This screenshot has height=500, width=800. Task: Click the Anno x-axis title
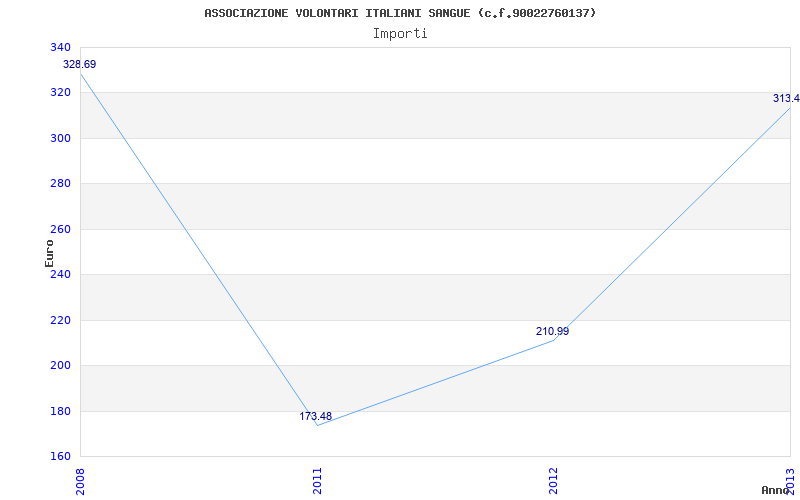pos(776,490)
